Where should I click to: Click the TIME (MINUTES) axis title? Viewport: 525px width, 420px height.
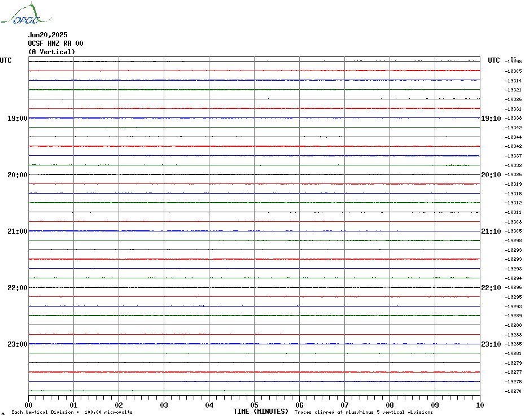coord(261,412)
